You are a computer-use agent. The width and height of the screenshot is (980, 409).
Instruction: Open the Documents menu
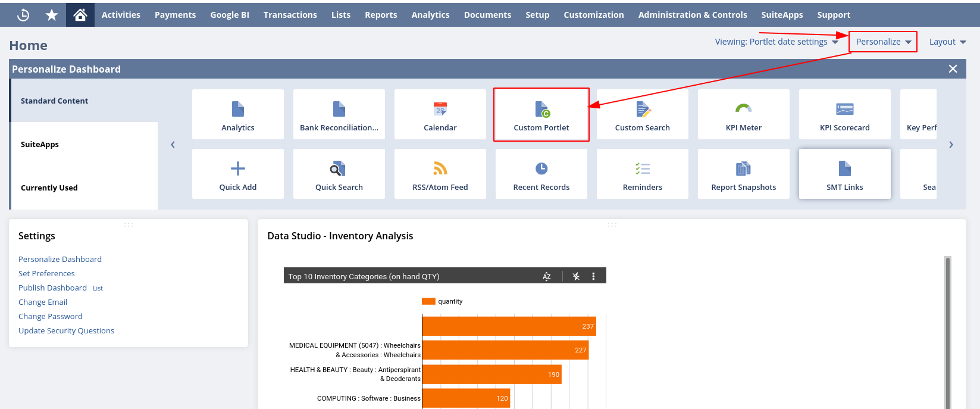tap(487, 15)
